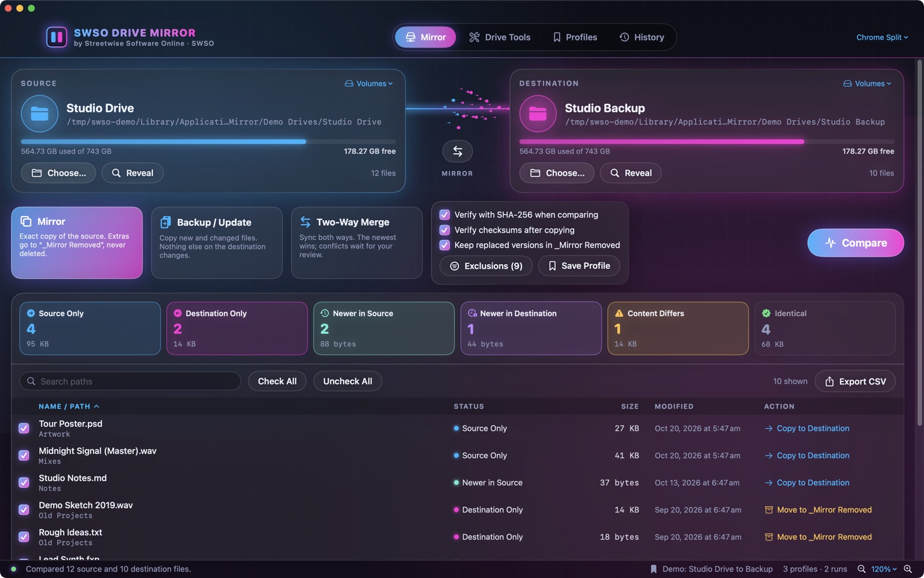The height and width of the screenshot is (578, 924).
Task: Switch to the Drive Tools tab
Action: pyautogui.click(x=500, y=38)
